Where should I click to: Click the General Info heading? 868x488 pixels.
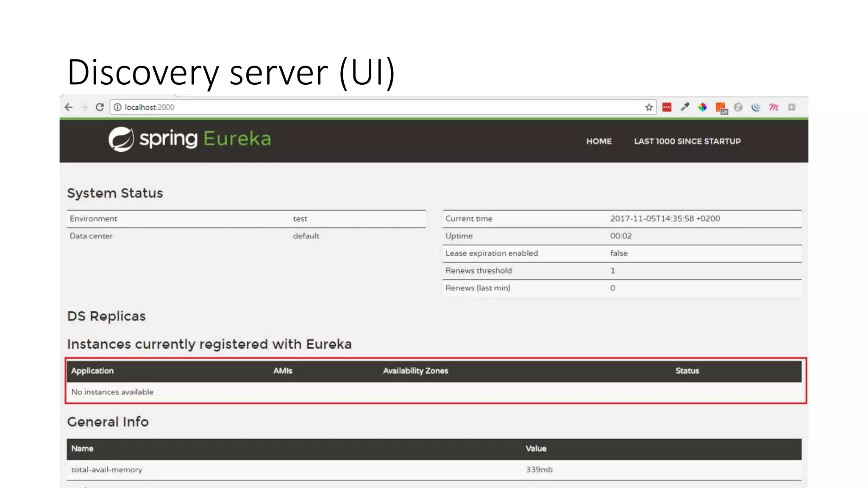[108, 422]
